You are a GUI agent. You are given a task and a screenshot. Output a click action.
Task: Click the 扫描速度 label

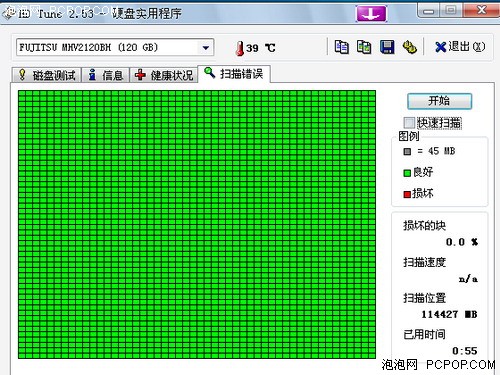click(x=424, y=262)
